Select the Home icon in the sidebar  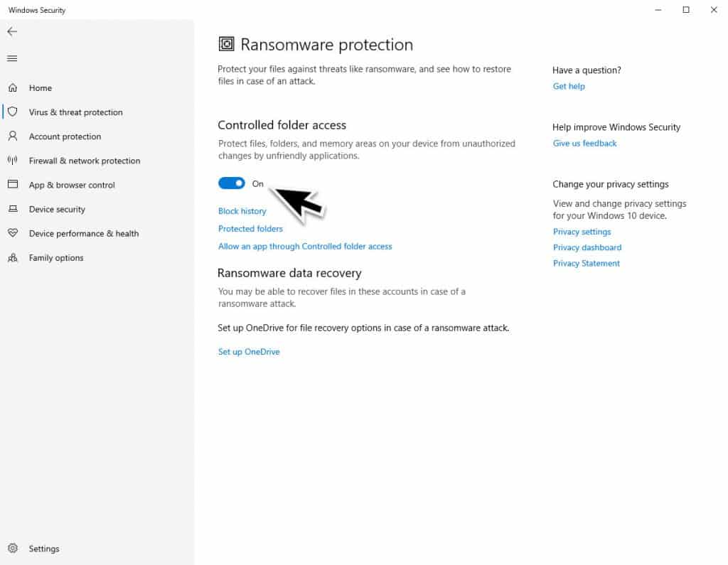click(14, 87)
